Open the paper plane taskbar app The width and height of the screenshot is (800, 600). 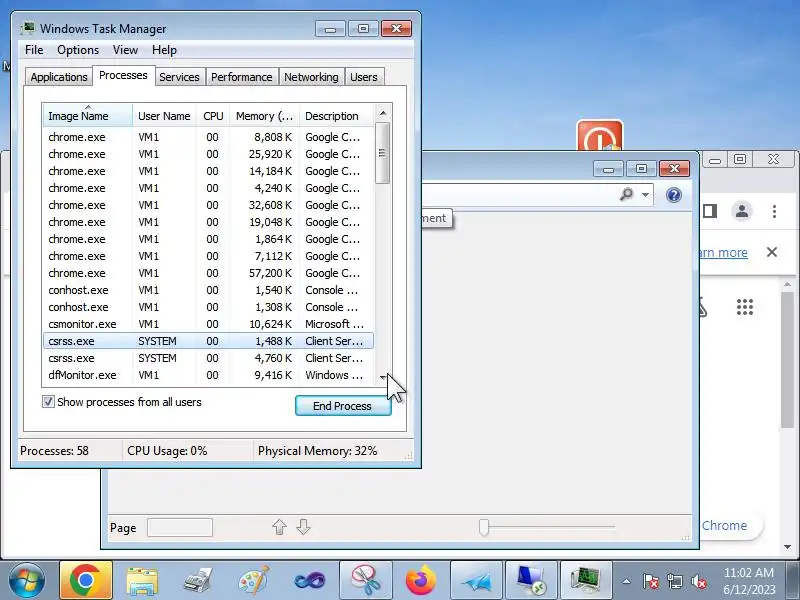click(x=477, y=580)
